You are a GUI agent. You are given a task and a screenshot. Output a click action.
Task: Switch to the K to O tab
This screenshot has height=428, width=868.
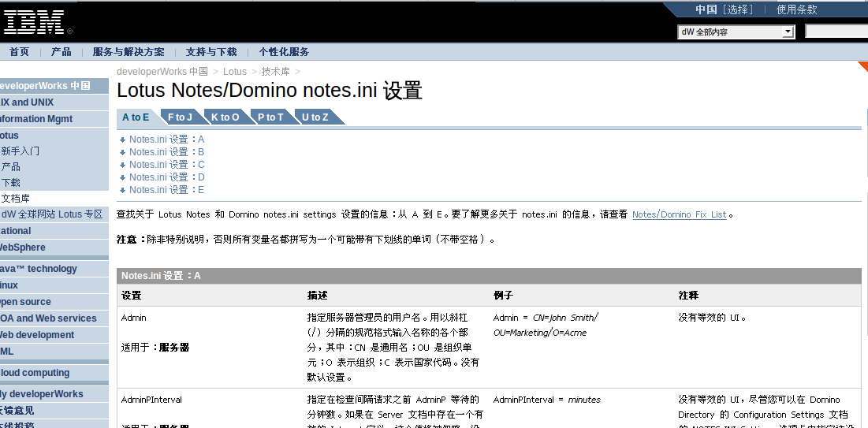point(225,117)
